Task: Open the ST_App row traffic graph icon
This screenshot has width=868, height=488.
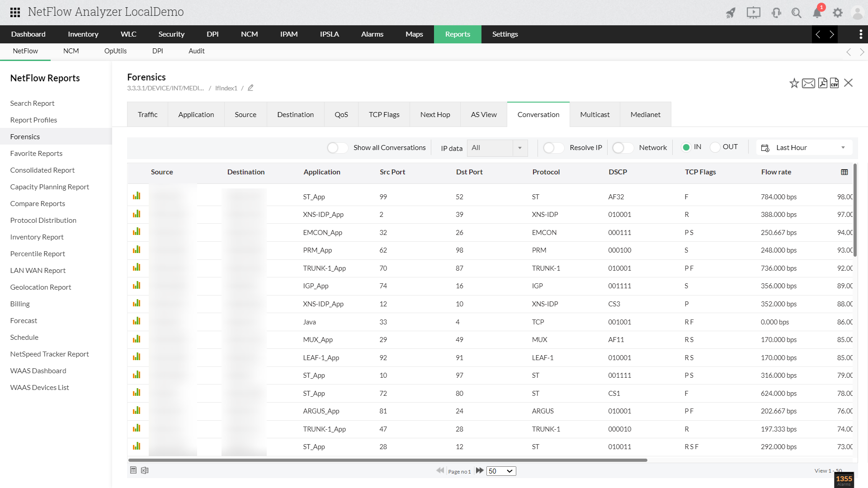Action: click(137, 196)
